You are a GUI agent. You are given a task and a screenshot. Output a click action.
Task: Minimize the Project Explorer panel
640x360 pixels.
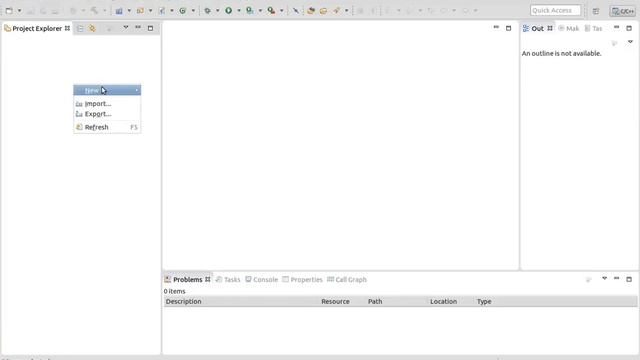click(x=138, y=27)
